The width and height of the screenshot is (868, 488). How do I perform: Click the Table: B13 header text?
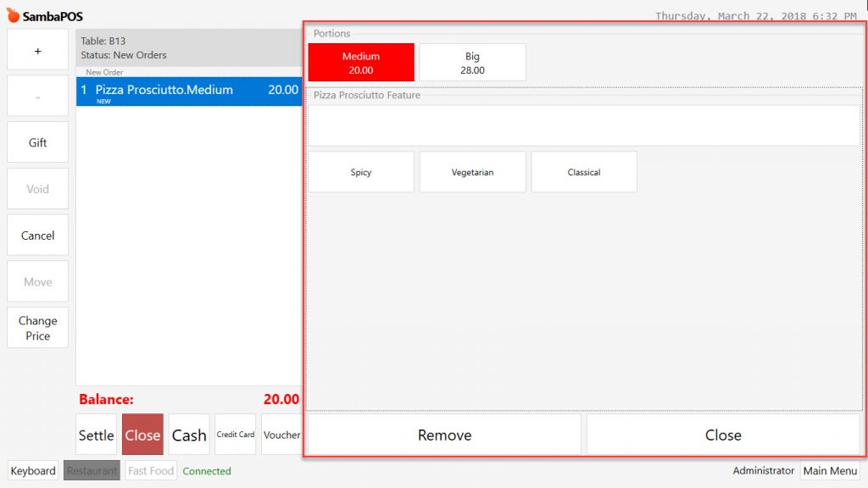103,41
